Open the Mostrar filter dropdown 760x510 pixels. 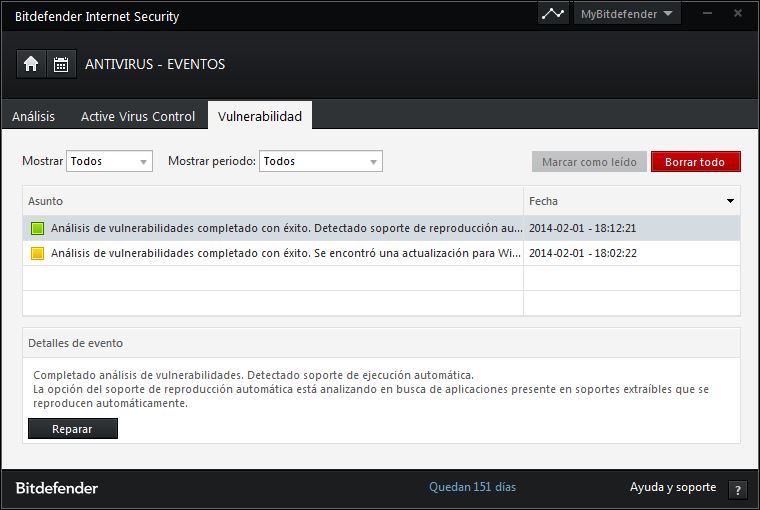coord(110,161)
